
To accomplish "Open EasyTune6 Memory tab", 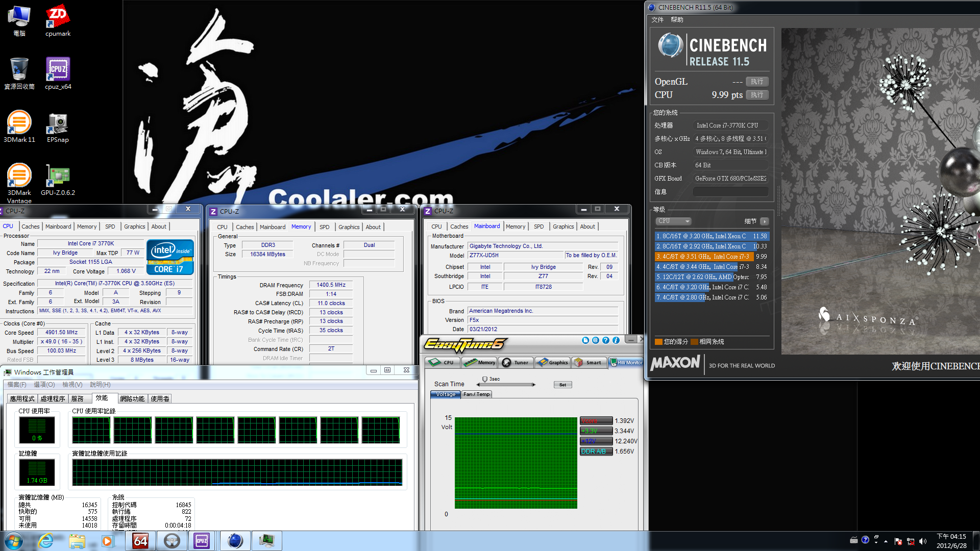I will pyautogui.click(x=479, y=362).
